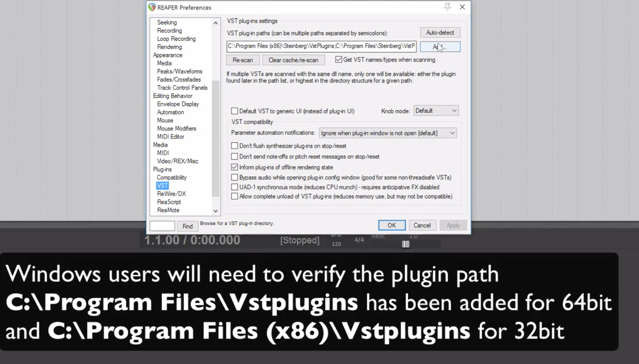Select Compatibility under Plug-ins
Viewport: 639px width, 364px height.
pyautogui.click(x=172, y=178)
